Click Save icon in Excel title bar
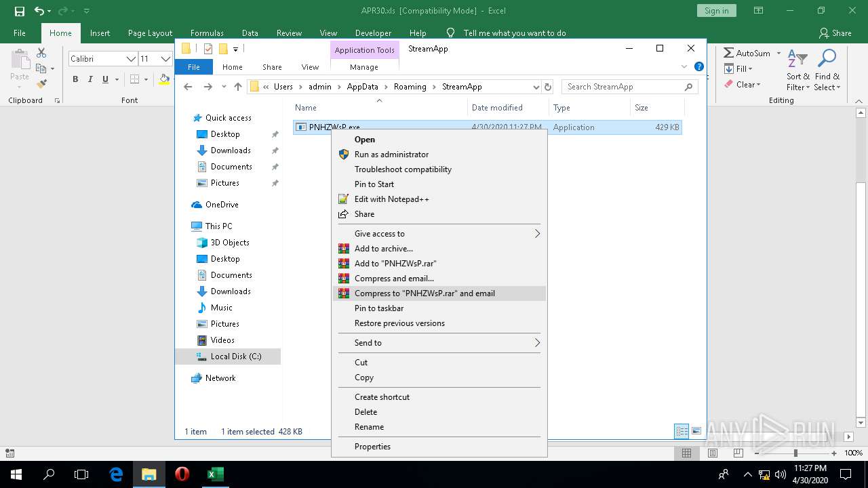Screen dimensions: 868x488 coord(19,11)
